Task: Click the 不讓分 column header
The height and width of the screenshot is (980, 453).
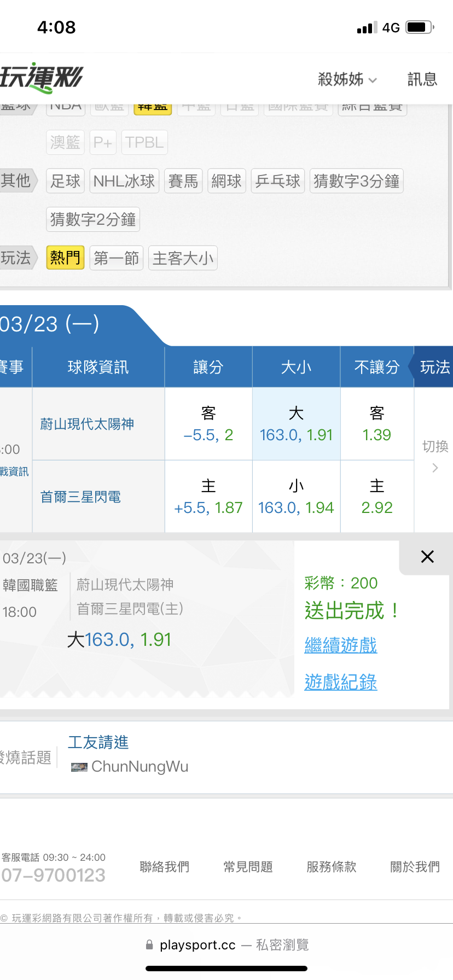Action: pos(377,367)
